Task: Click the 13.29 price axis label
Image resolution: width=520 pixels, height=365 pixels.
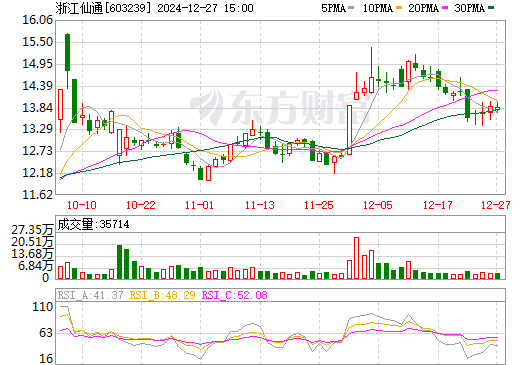Action: click(x=38, y=129)
